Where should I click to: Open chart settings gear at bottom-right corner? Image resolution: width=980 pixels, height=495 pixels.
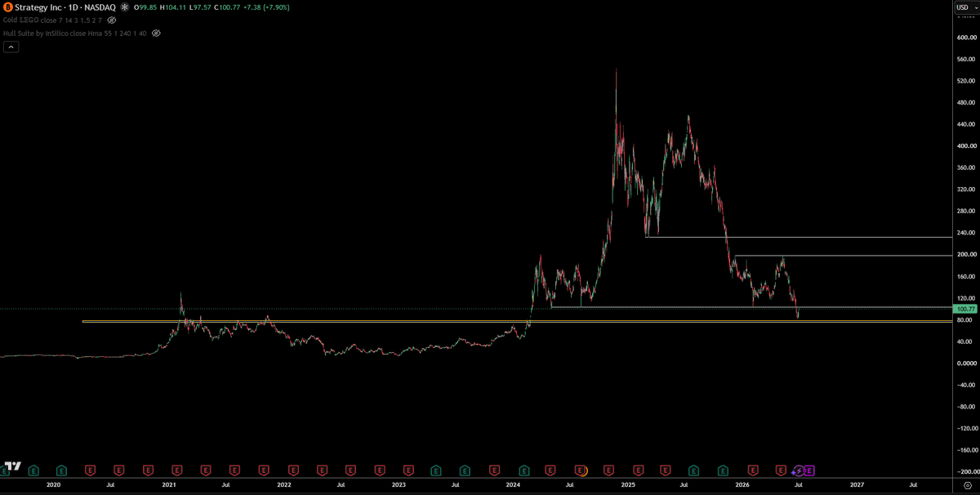[x=967, y=484]
